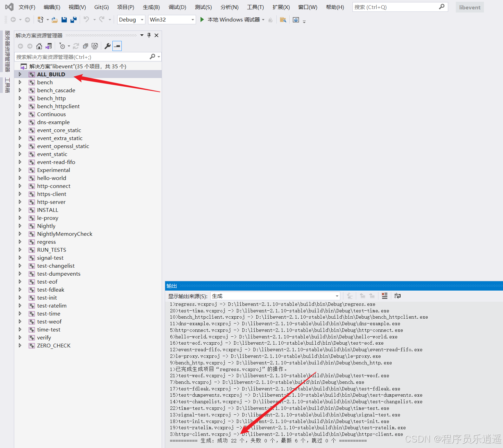Select the https-client project
Viewport: 503px width, 448px height.
pyautogui.click(x=52, y=194)
